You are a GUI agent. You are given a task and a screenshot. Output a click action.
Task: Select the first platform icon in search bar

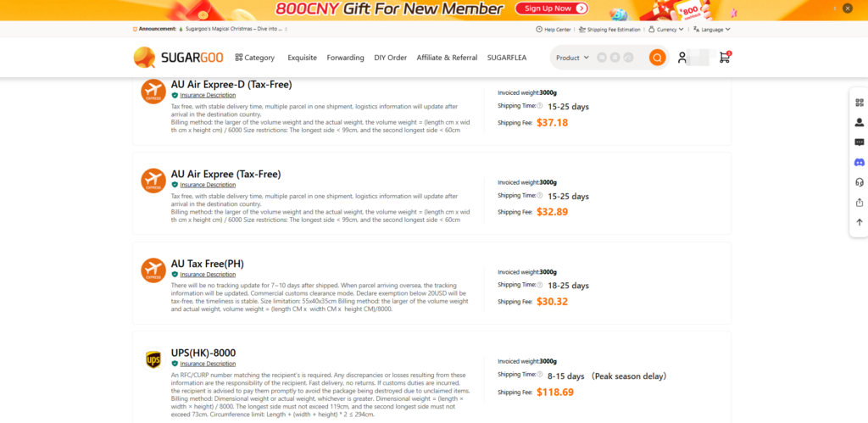coord(602,58)
